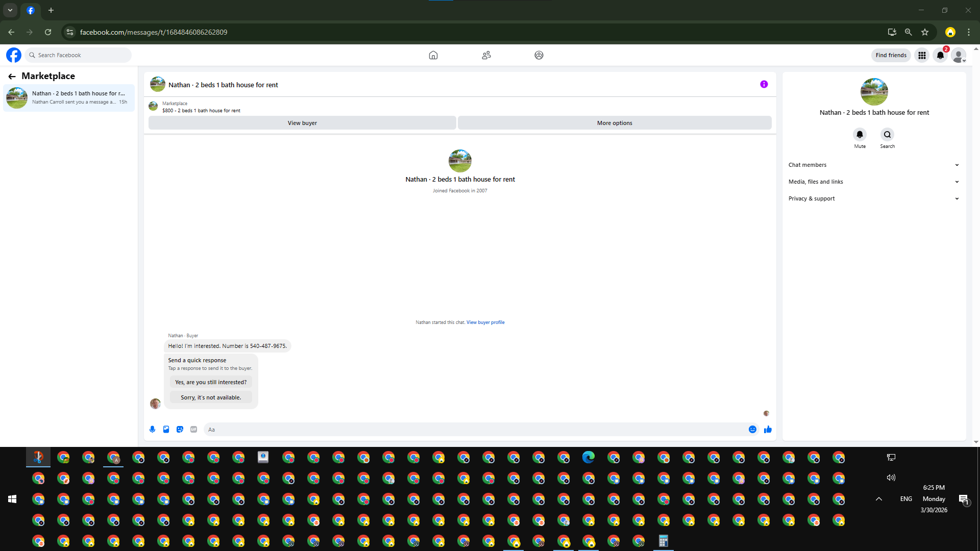Viewport: 980px width, 551px height.
Task: Click the voice clip microphone icon
Action: click(x=152, y=430)
